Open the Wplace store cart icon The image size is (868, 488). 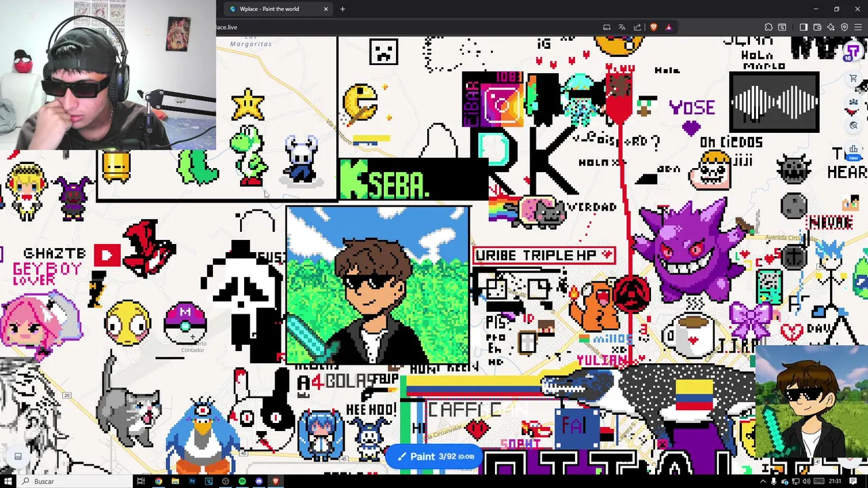point(853,78)
